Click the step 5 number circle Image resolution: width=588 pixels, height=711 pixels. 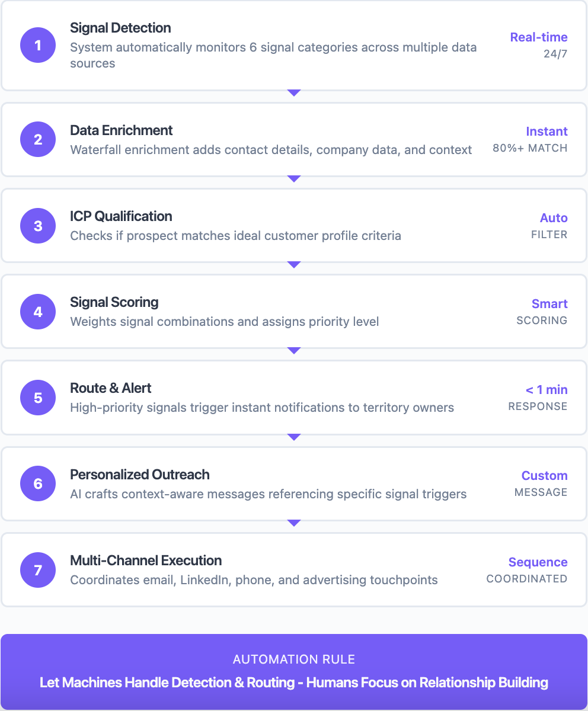[x=38, y=398]
